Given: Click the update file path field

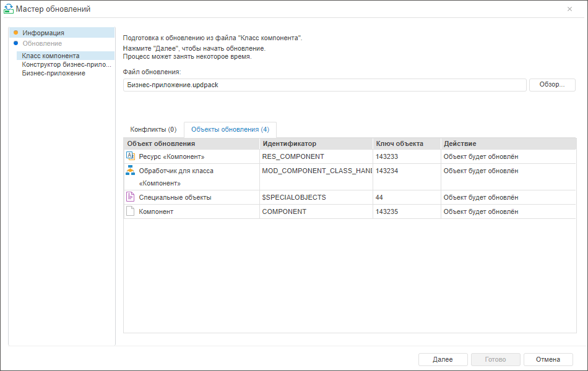Looking at the screenshot, I should (x=324, y=85).
